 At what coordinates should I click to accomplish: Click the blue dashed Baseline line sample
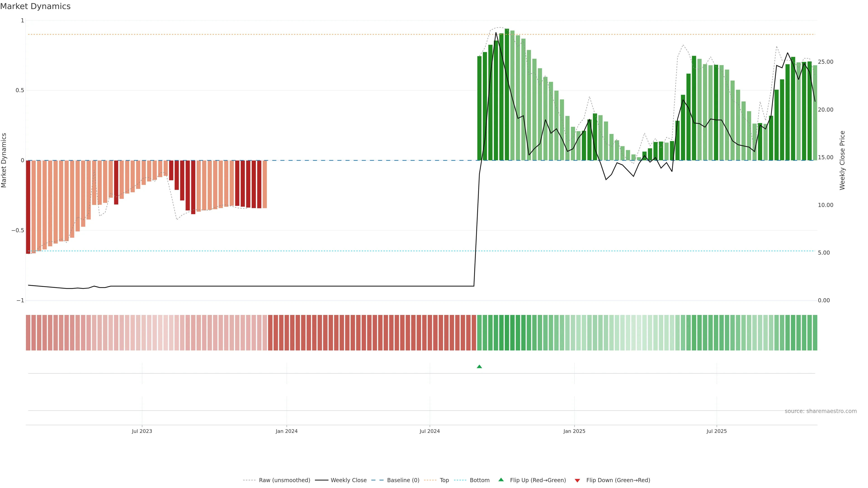pyautogui.click(x=377, y=480)
